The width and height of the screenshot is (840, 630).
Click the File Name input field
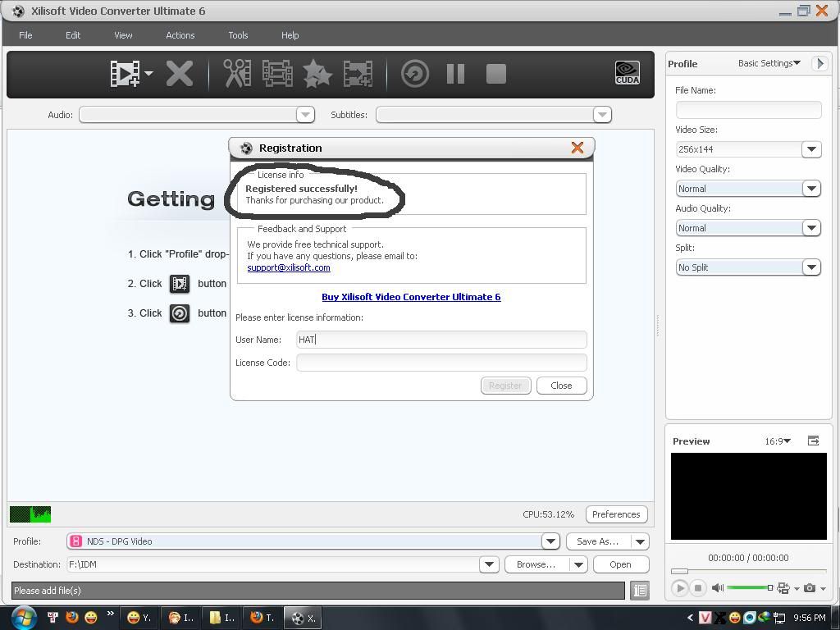click(x=748, y=110)
